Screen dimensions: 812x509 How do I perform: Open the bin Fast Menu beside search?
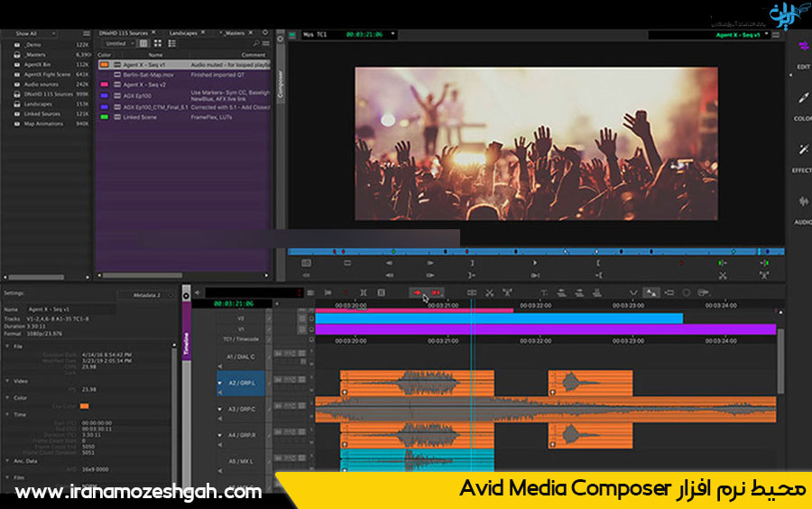265,43
